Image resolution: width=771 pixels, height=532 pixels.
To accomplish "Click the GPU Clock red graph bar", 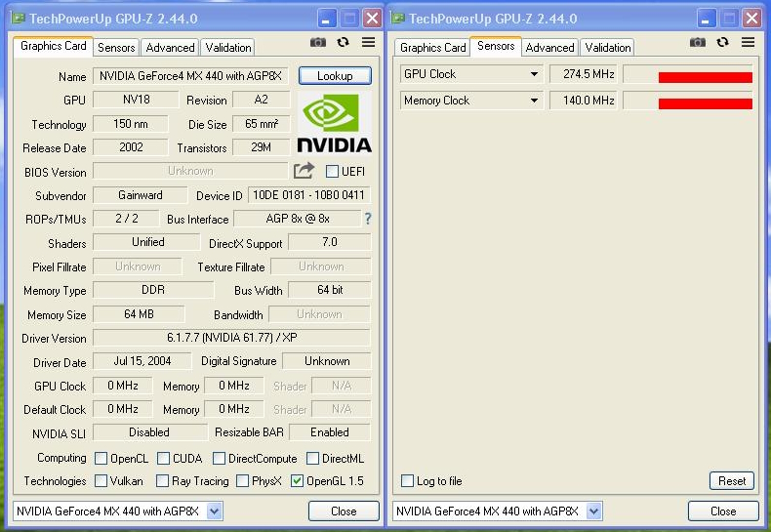I will pos(705,77).
